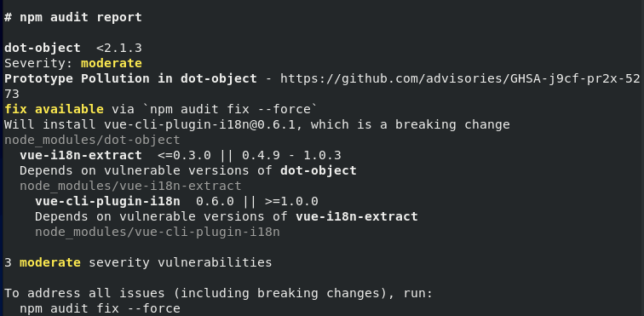Click the GitHub advisory URL
The height and width of the screenshot is (316, 644).
(460, 78)
